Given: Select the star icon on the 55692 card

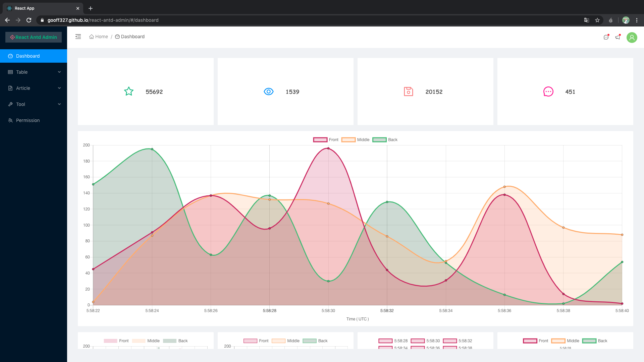Looking at the screenshot, I should pyautogui.click(x=128, y=91).
